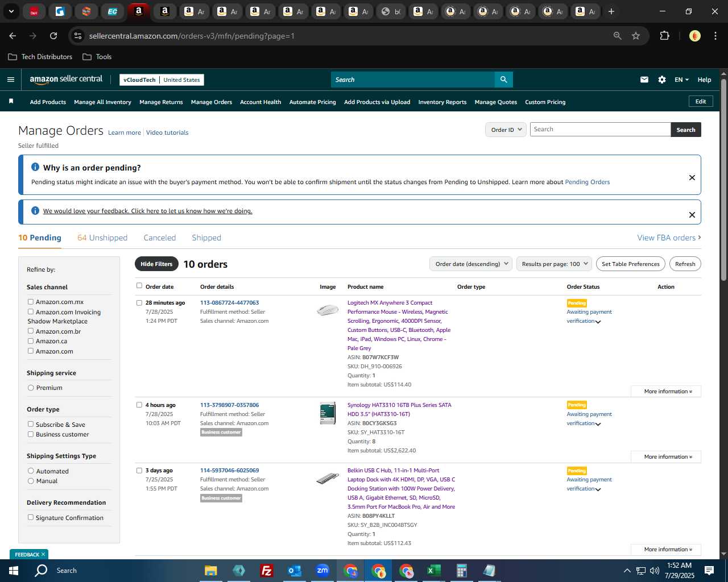Close the feedback banner
Viewport: 728px width, 582px height.
692,215
